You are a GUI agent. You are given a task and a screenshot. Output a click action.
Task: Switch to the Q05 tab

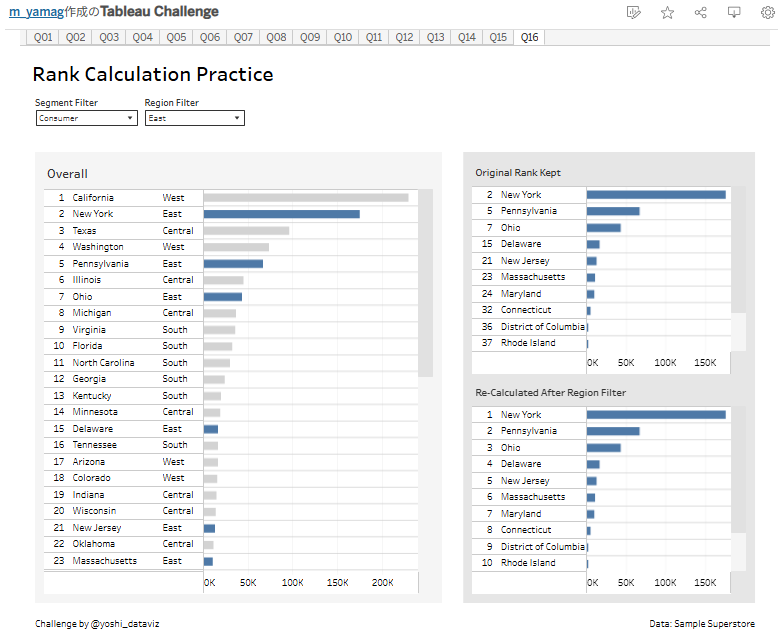[x=176, y=37]
